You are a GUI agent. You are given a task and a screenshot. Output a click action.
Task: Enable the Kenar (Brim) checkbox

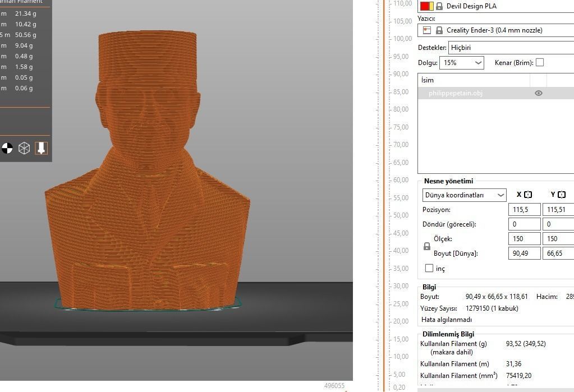540,63
